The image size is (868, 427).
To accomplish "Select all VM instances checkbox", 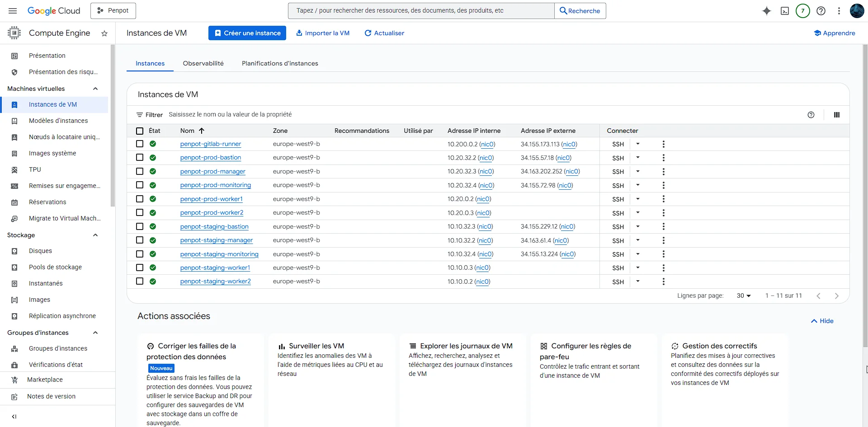I will tap(139, 131).
